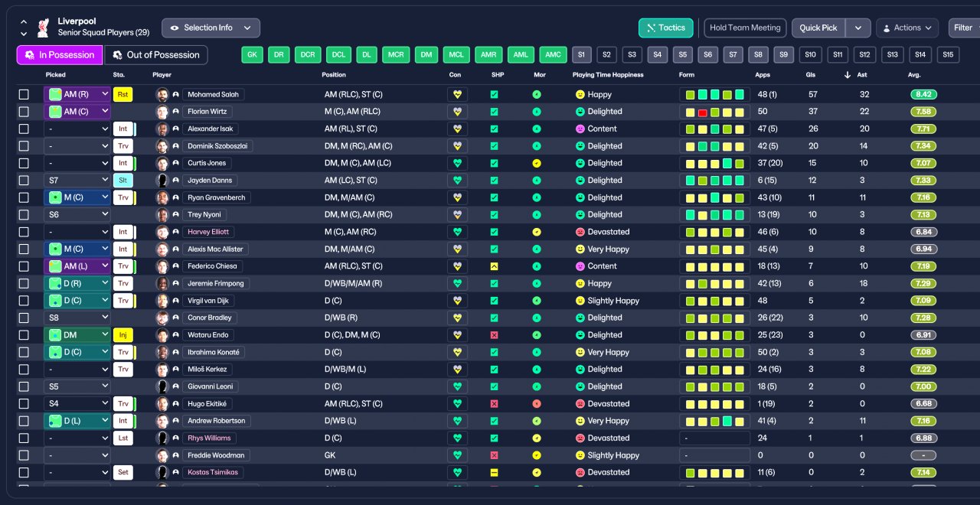The width and height of the screenshot is (980, 505).
Task: Open Ryan Gravenberch's player profile
Action: click(217, 197)
